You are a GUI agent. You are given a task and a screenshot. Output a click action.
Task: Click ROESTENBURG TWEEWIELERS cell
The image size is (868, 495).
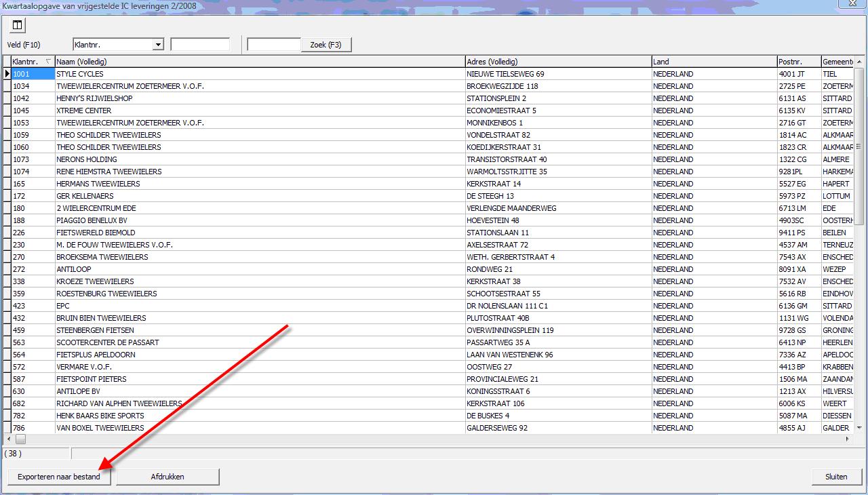(x=260, y=294)
